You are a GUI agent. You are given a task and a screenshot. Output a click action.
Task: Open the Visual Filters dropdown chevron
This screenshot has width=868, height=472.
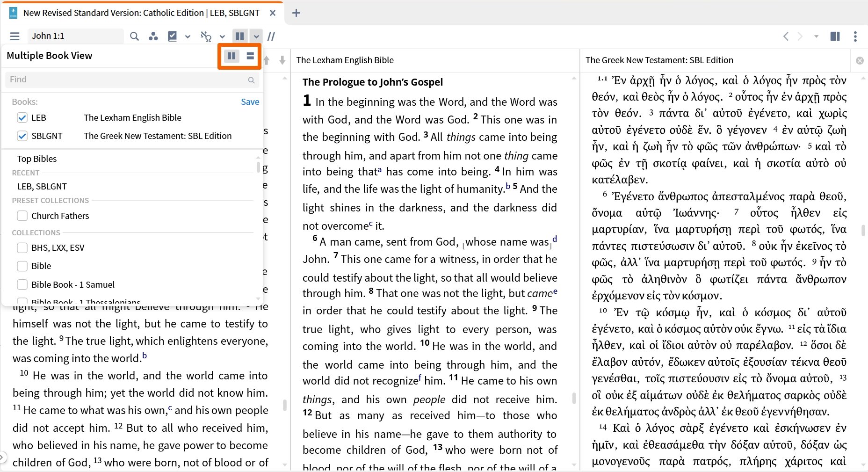click(188, 36)
